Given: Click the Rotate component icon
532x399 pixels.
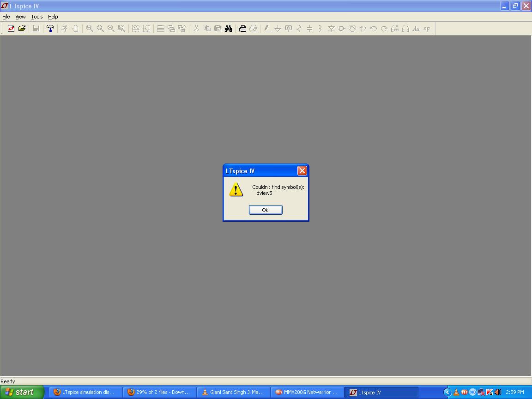Looking at the screenshot, I should point(394,29).
